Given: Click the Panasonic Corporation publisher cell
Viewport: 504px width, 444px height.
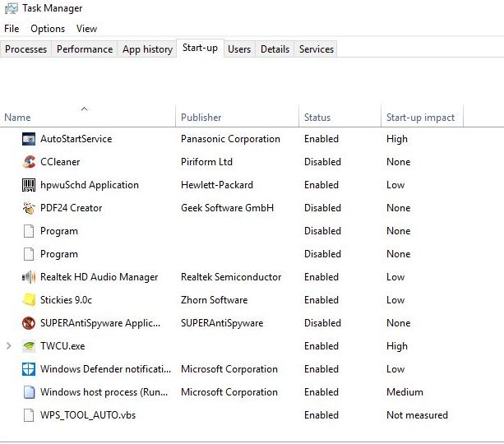Looking at the screenshot, I should coord(230,139).
